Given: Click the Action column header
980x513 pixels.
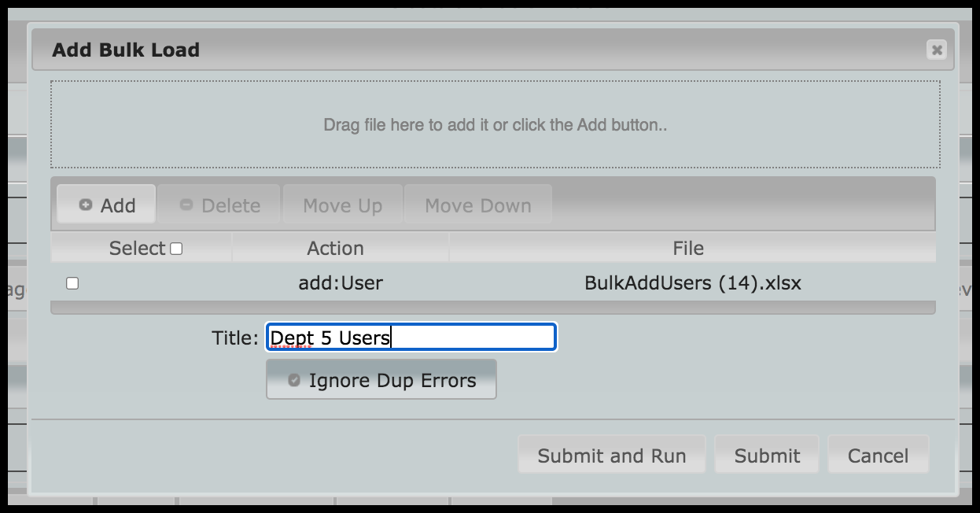Looking at the screenshot, I should click(x=336, y=248).
